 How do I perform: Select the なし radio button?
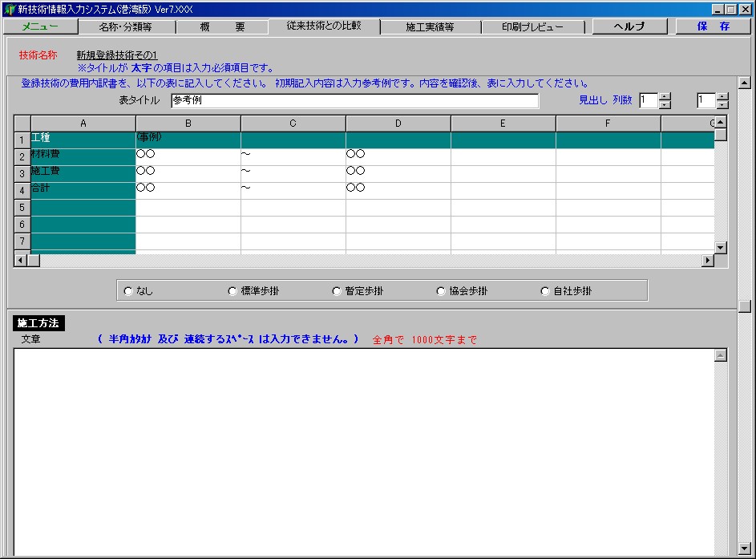(128, 291)
